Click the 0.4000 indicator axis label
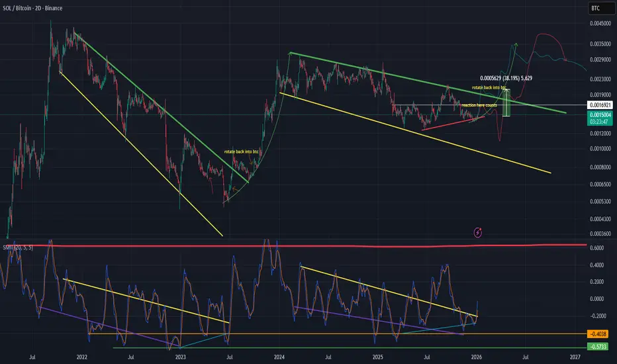617x364 pixels. pyautogui.click(x=597, y=265)
